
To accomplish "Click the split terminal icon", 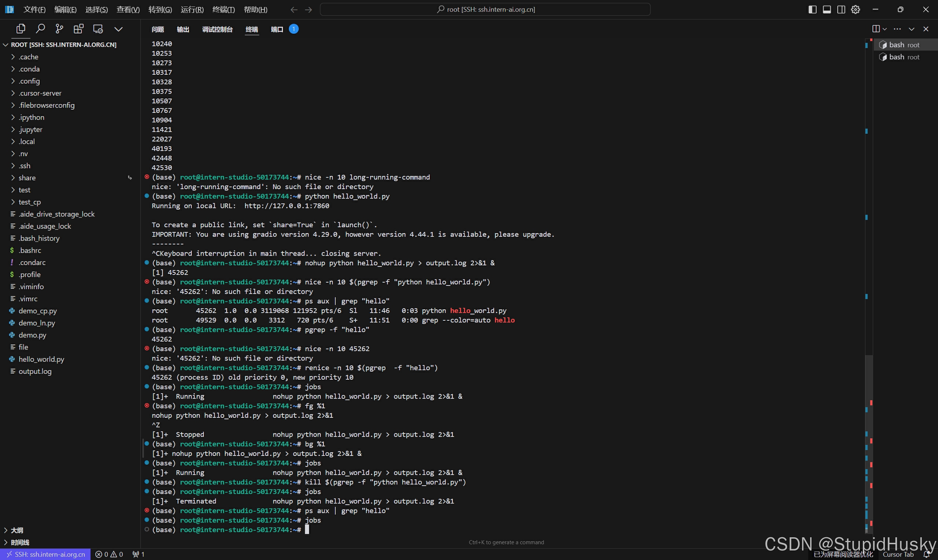I will (876, 29).
